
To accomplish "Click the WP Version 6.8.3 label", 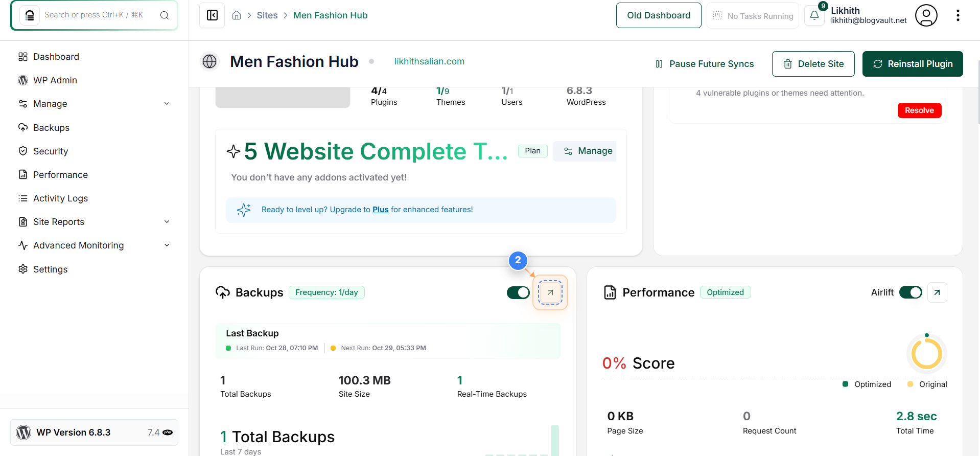I will [x=73, y=432].
